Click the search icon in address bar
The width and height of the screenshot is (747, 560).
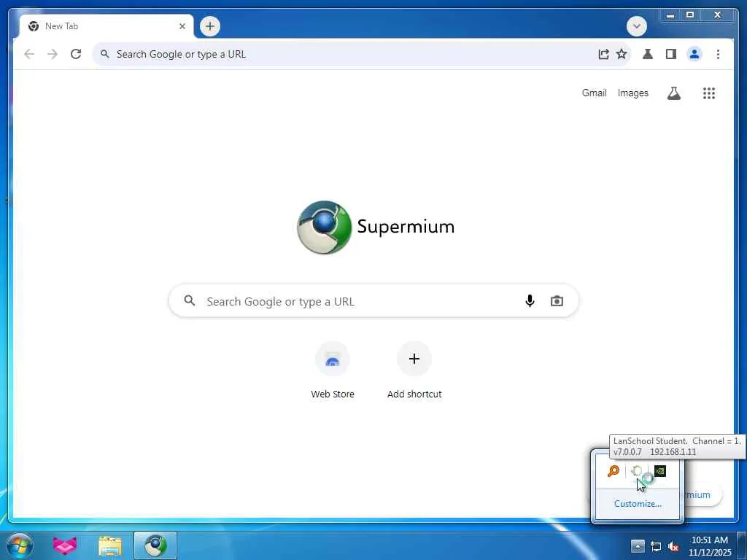click(x=105, y=54)
